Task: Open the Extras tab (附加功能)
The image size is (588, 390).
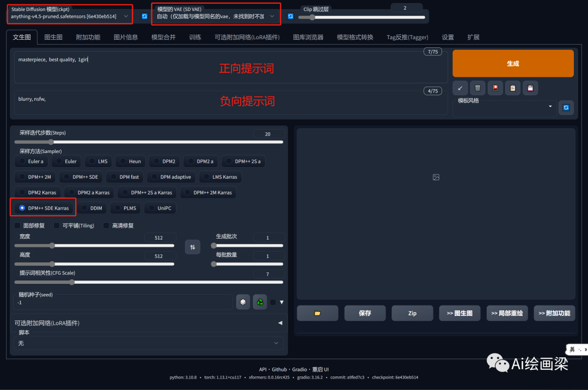Action: 88,37
